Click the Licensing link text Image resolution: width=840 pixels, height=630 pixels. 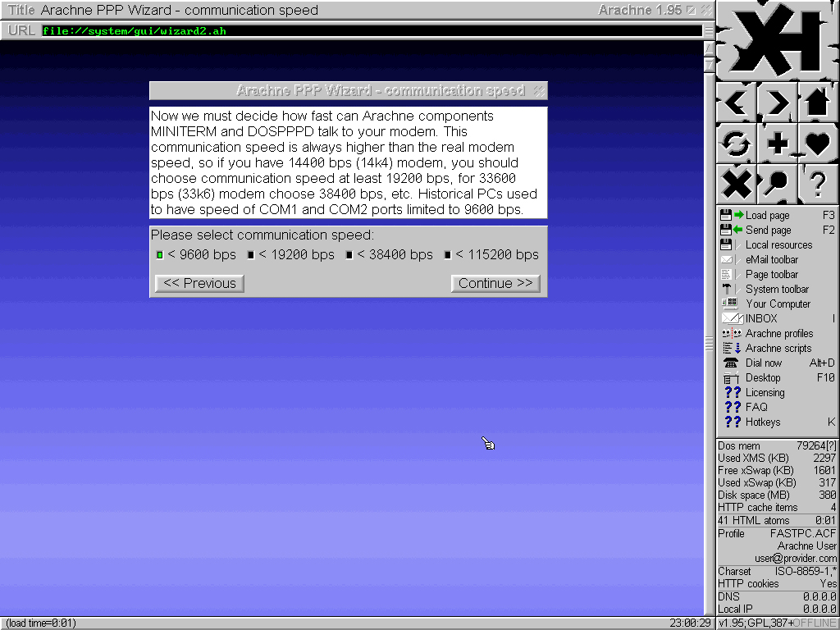765,393
